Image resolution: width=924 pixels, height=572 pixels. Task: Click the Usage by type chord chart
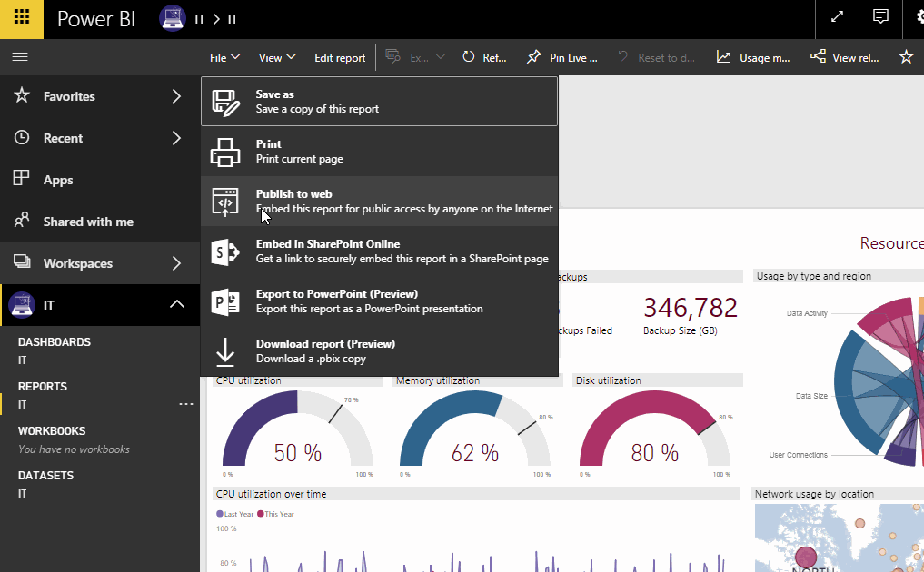pos(878,383)
